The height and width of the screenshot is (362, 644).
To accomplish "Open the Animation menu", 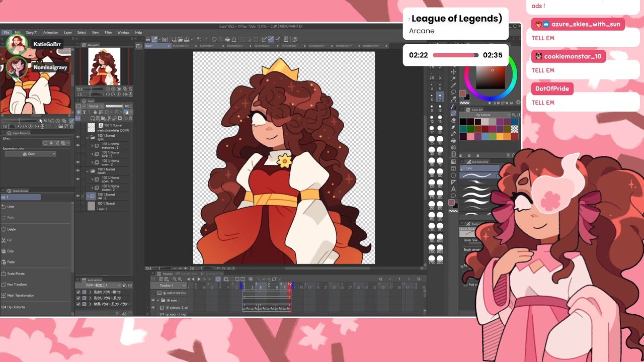I will (x=50, y=32).
